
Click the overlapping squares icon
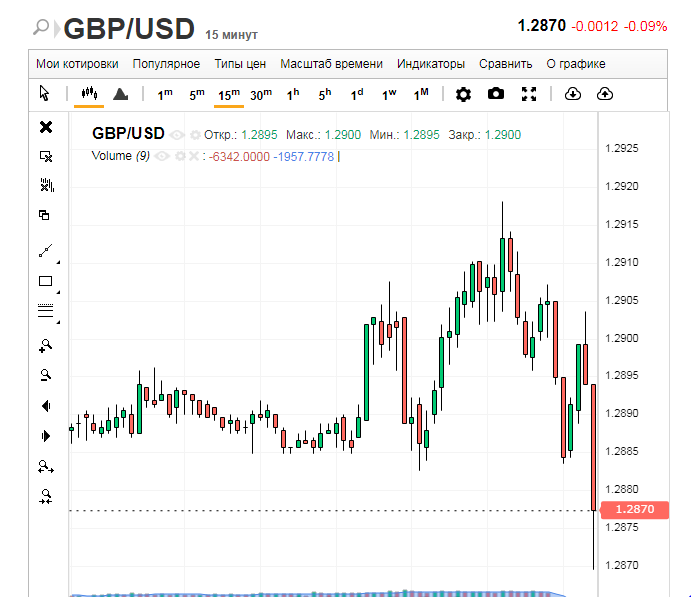pyautogui.click(x=44, y=215)
